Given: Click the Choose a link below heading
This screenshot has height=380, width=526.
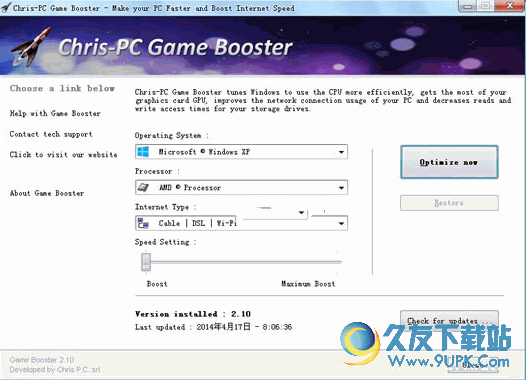Looking at the screenshot, I should [62, 88].
